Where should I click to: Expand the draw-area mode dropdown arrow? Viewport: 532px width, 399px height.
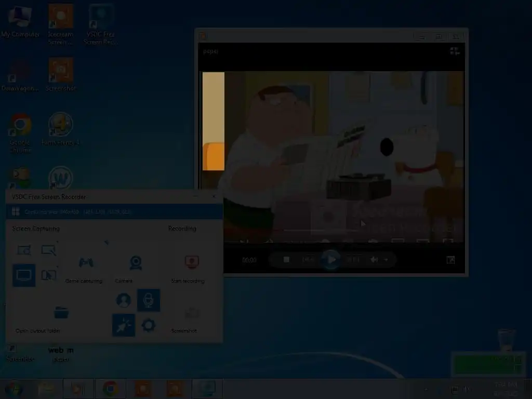(x=57, y=242)
